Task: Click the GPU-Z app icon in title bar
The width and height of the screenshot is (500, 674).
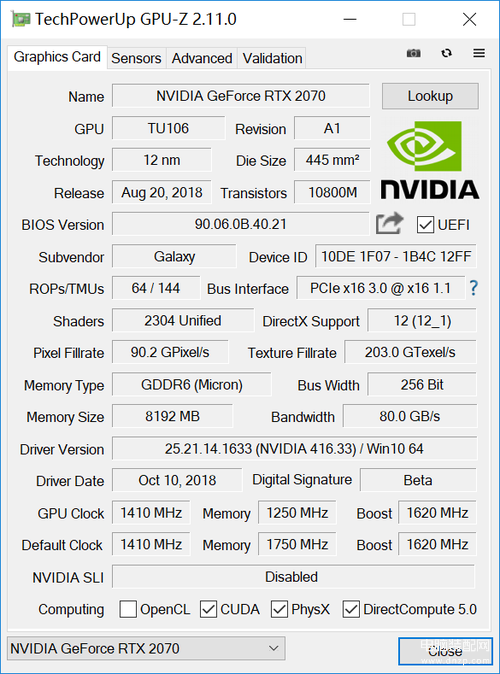Action: click(x=21, y=19)
